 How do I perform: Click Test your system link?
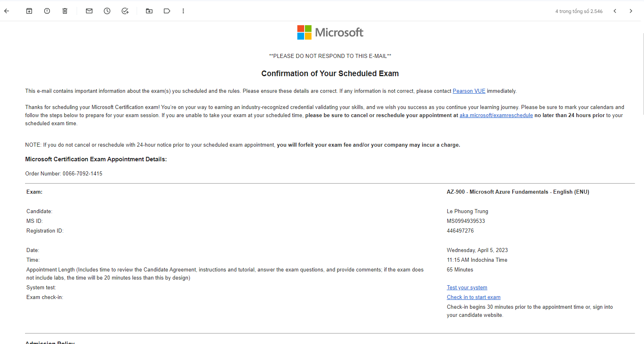point(467,288)
